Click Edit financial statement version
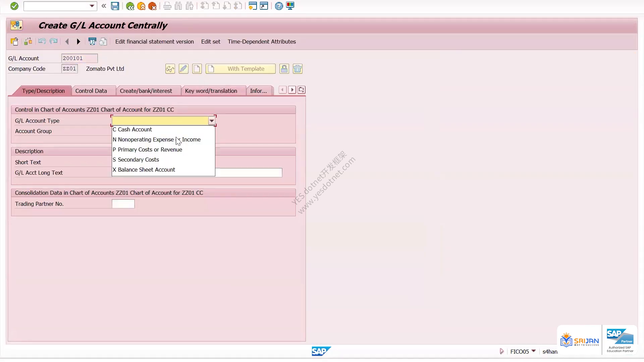 (155, 42)
